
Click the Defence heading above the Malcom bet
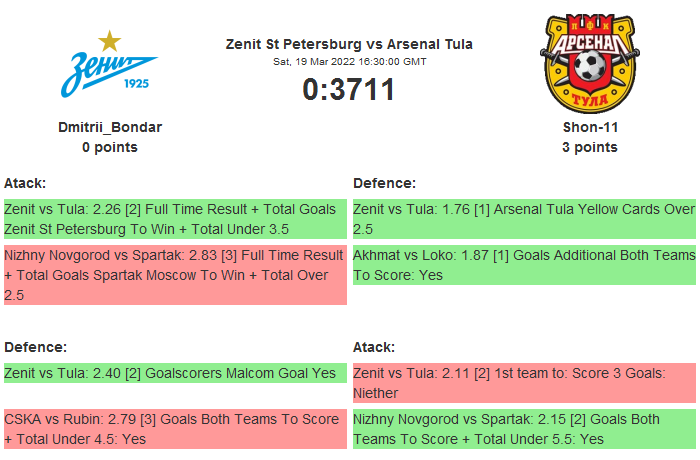(x=36, y=347)
